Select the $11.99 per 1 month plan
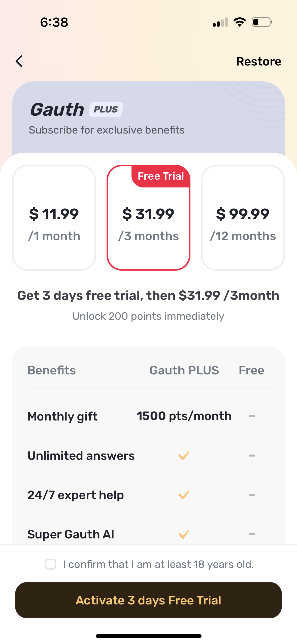 (54, 218)
